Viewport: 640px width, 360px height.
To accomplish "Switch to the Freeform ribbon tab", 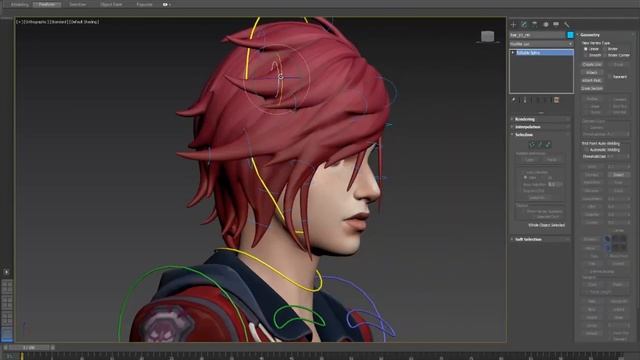I will [47, 4].
